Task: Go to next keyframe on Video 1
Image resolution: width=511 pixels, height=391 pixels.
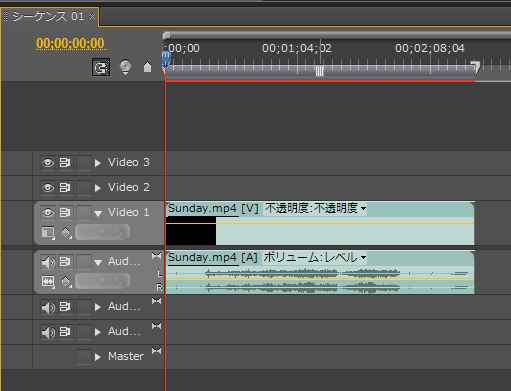Action: [x=118, y=232]
